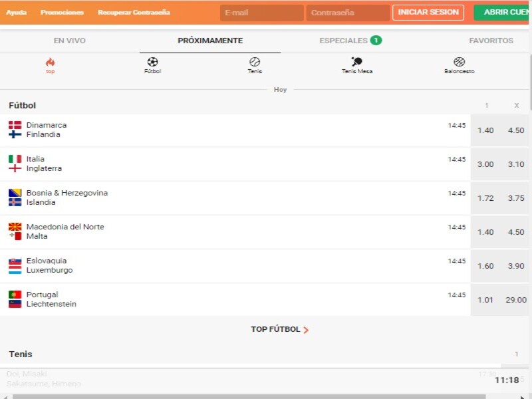Click the Italia flag icon

coord(15,159)
